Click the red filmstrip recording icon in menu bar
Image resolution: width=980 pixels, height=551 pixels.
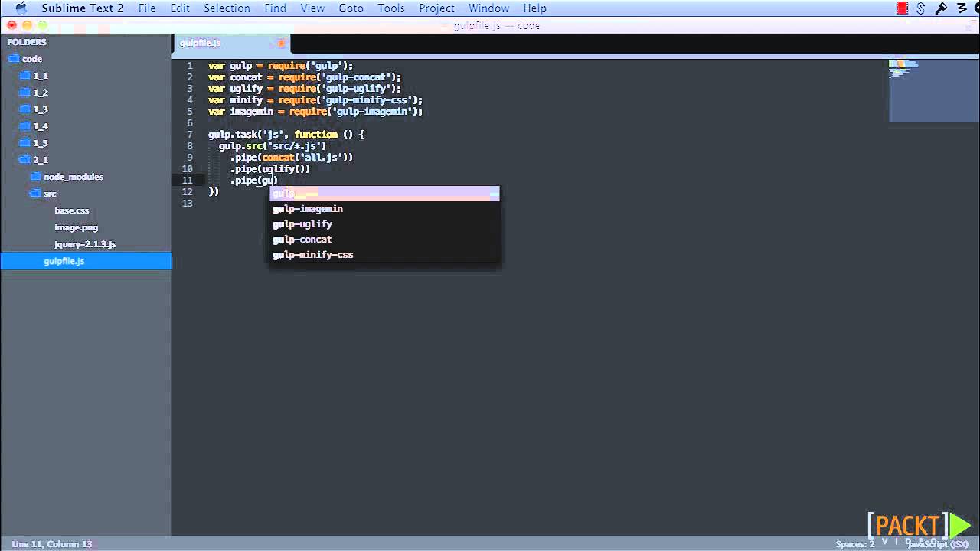[902, 8]
